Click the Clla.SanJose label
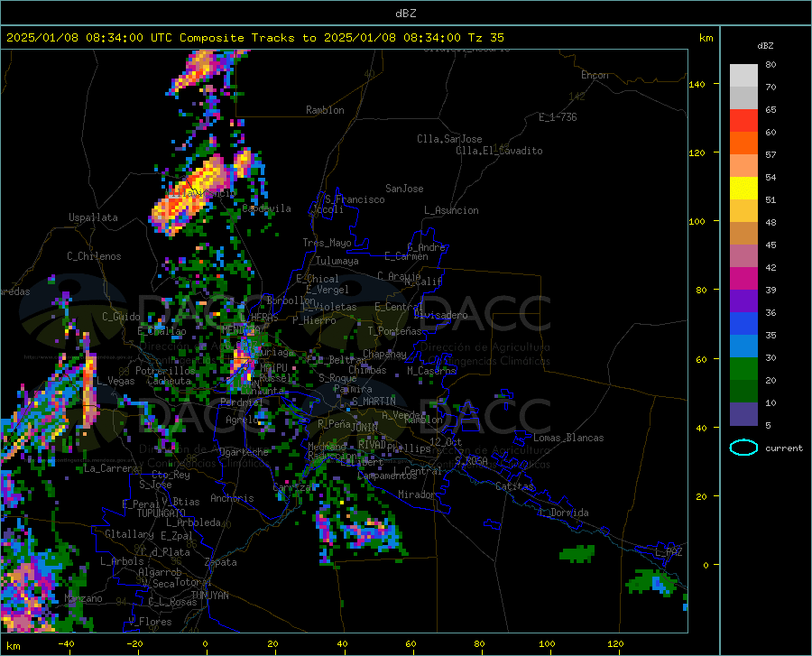 pos(449,139)
